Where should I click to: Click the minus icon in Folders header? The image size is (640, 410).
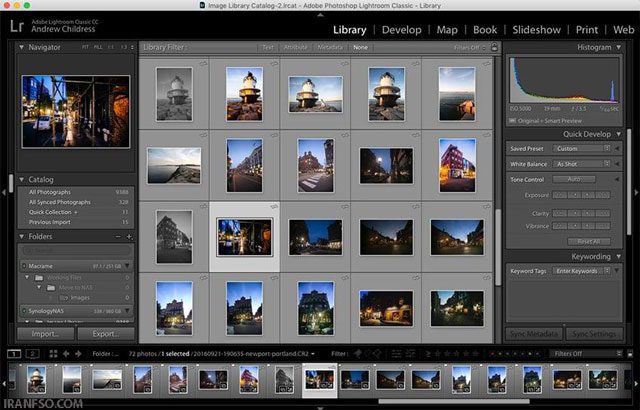click(x=118, y=237)
